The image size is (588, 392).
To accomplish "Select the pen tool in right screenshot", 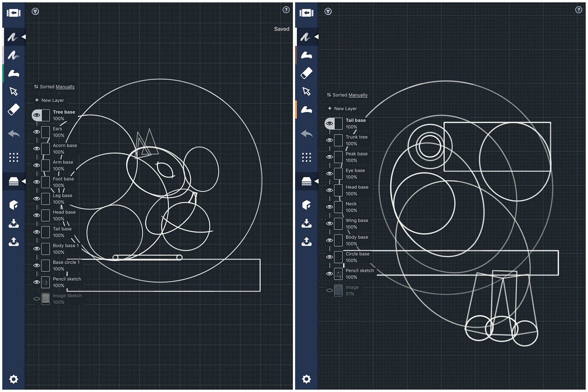I will 306,37.
